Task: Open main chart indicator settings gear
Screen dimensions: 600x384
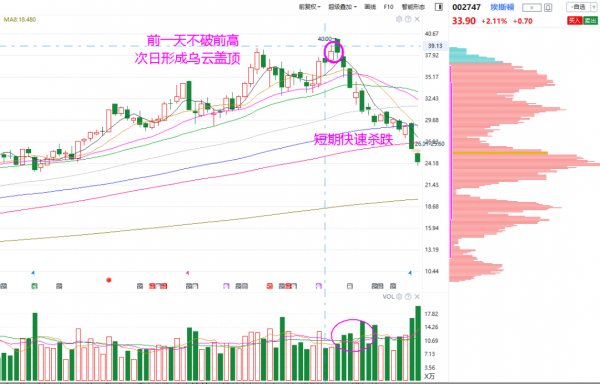Action: coord(399,19)
